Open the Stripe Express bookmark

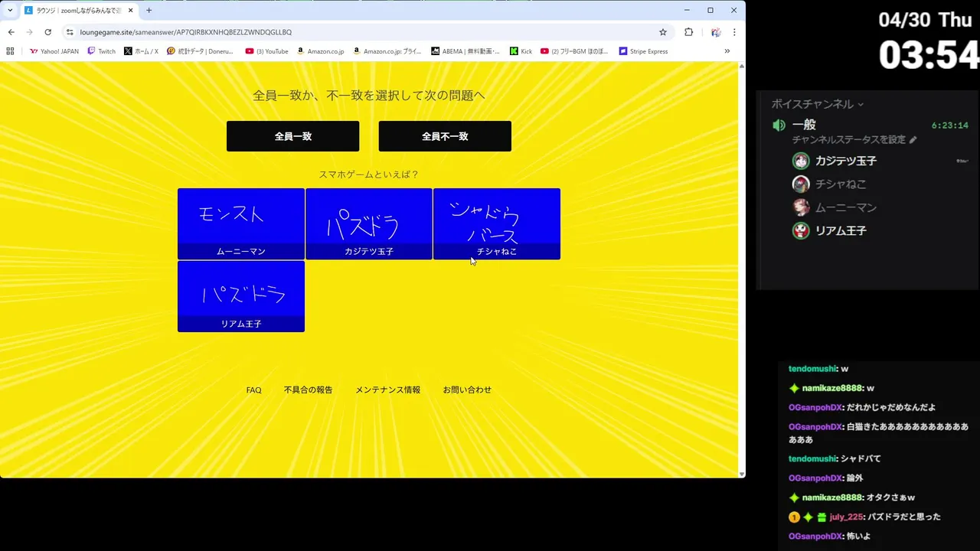pos(643,51)
